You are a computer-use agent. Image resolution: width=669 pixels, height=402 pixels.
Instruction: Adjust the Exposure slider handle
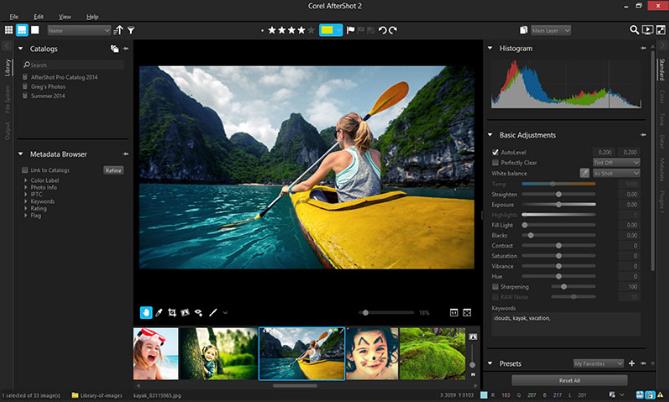coord(558,204)
